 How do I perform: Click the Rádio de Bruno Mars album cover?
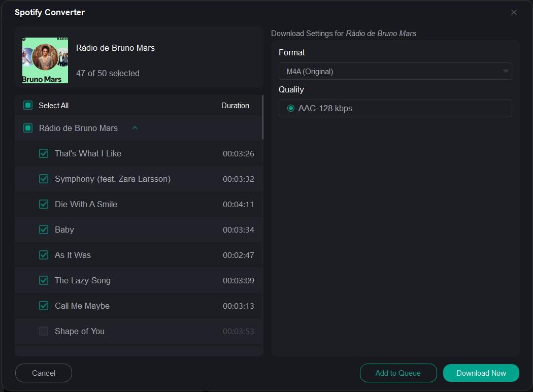[45, 60]
